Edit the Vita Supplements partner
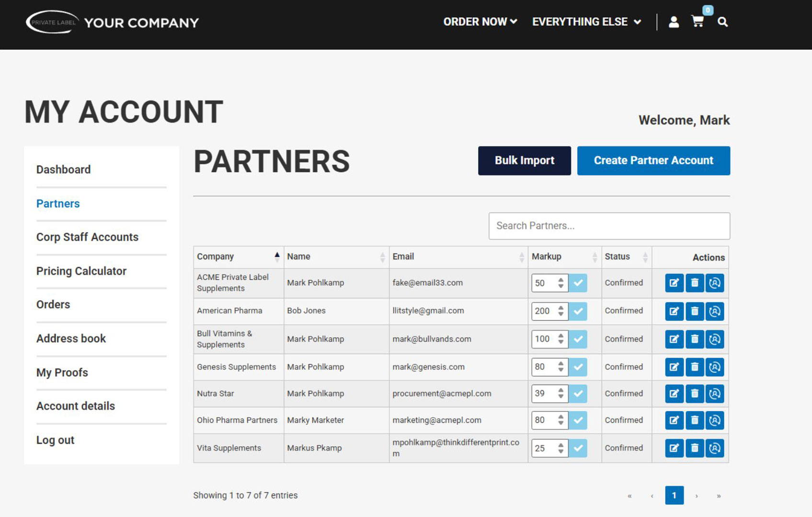This screenshot has width=812, height=517. 674,448
